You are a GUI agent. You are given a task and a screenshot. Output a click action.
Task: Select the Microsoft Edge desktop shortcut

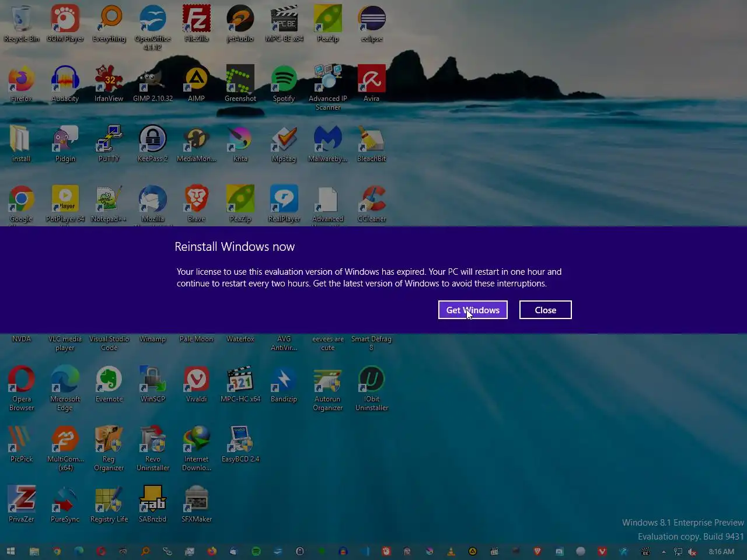coord(65,388)
